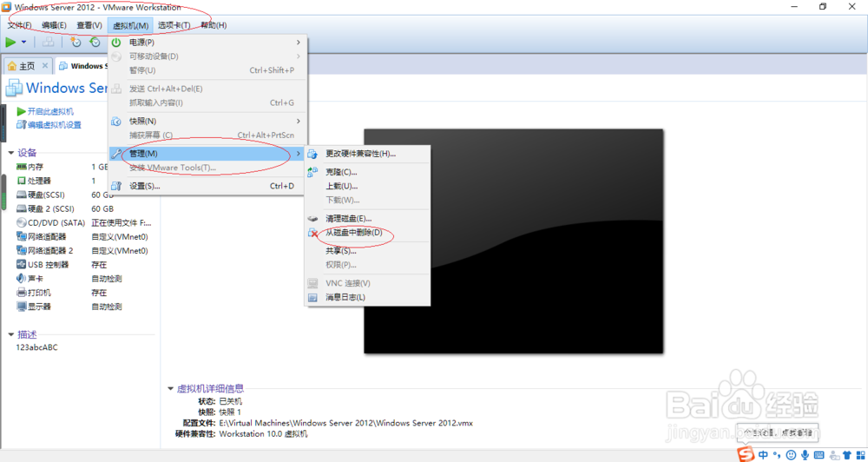Expand the 电源(P) submenu
Image resolution: width=868 pixels, height=462 pixels.
[207, 42]
